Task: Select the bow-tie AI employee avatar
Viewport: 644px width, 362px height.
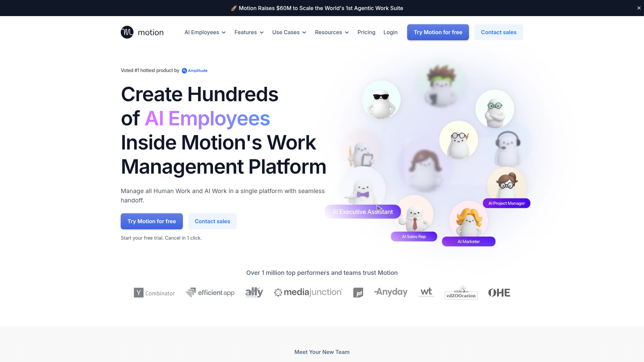Action: (363, 188)
